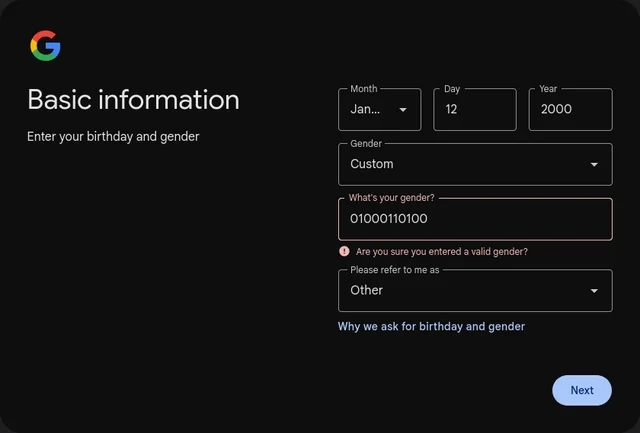Select the 'Jan...' month value
This screenshot has width=640, height=433.
[x=365, y=109]
